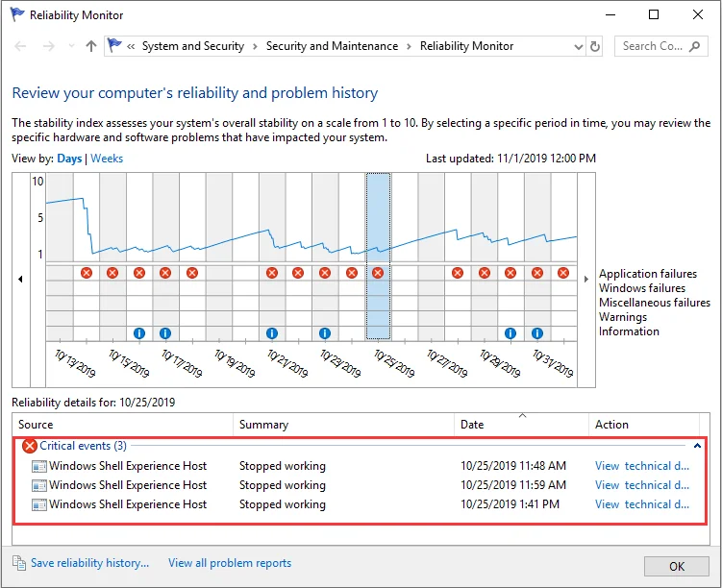The width and height of the screenshot is (722, 588).
Task: Select application failure icon for 10/29/2019
Action: (484, 273)
